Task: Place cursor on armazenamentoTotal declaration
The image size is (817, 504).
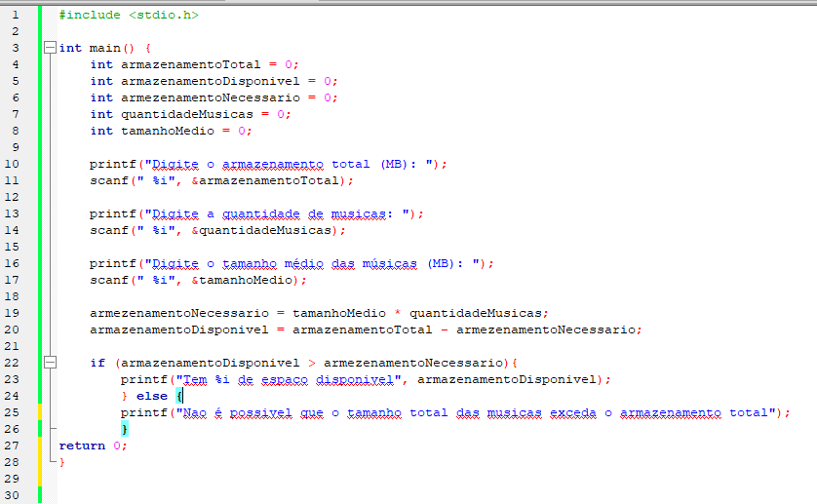Action: point(194,64)
